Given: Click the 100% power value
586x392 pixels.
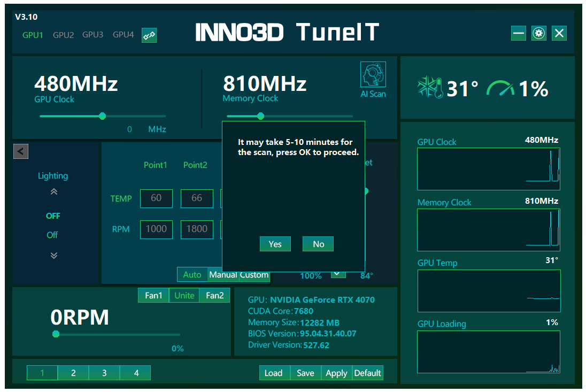Looking at the screenshot, I should (311, 276).
